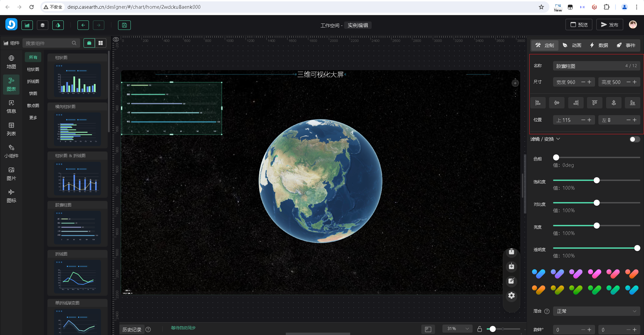Open the layers panel icon
The height and width of the screenshot is (335, 644).
(x=43, y=25)
